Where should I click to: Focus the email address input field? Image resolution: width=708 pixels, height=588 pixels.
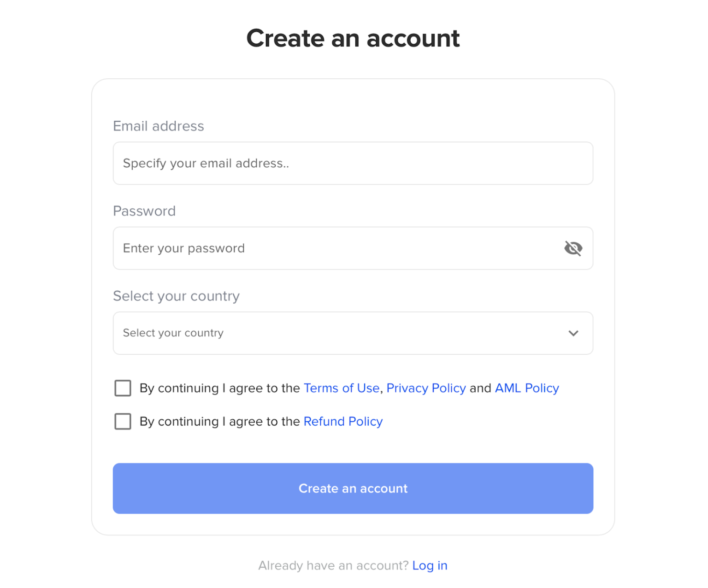click(353, 163)
